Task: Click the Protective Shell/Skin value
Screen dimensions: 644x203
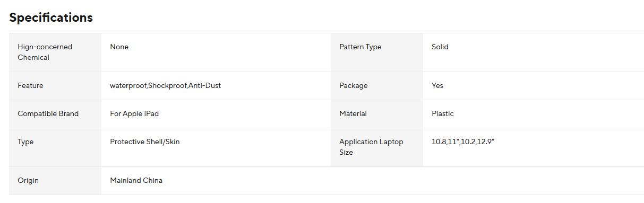Action: 145,142
